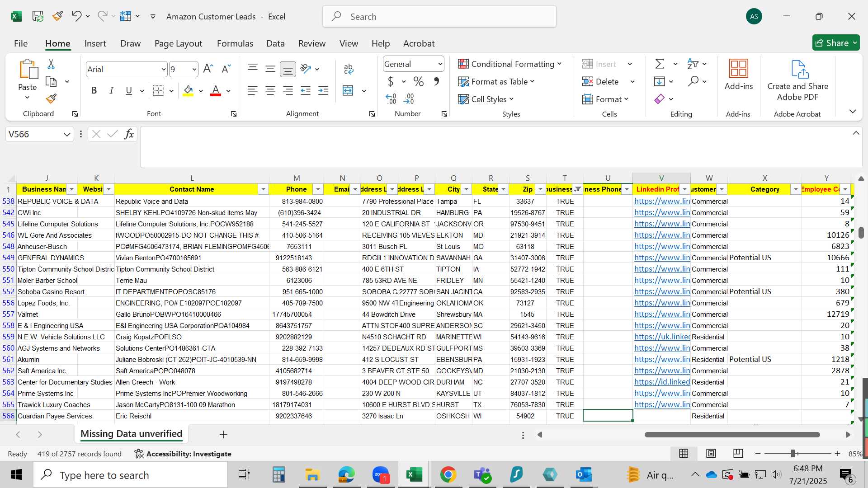Click Increase Indent icon
Image resolution: width=868 pixels, height=488 pixels.
pos(323,90)
